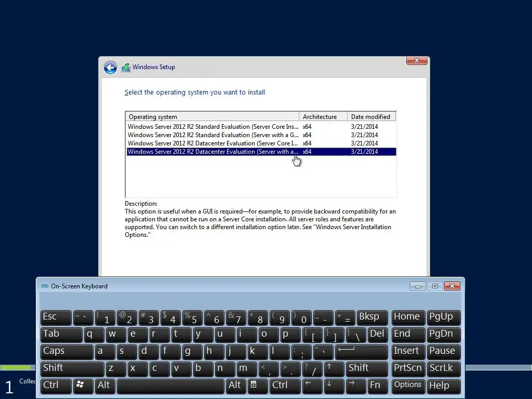The image size is (532, 399).
Task: Select Datacenter Evaluation (Server Core Installation) row
Action: (x=261, y=143)
